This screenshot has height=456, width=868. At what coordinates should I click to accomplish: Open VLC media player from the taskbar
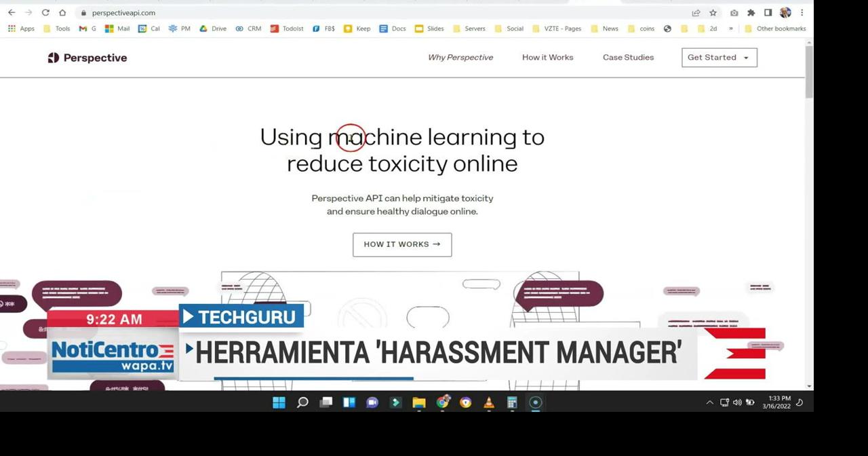[489, 402]
